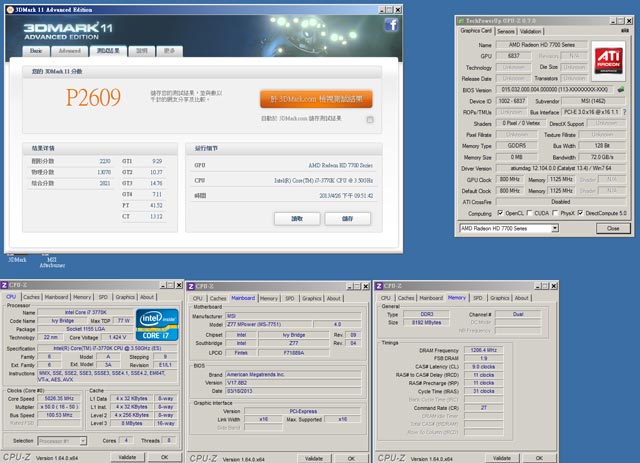
Task: Click the Driver Version field in GPU-Z
Action: click(560, 168)
